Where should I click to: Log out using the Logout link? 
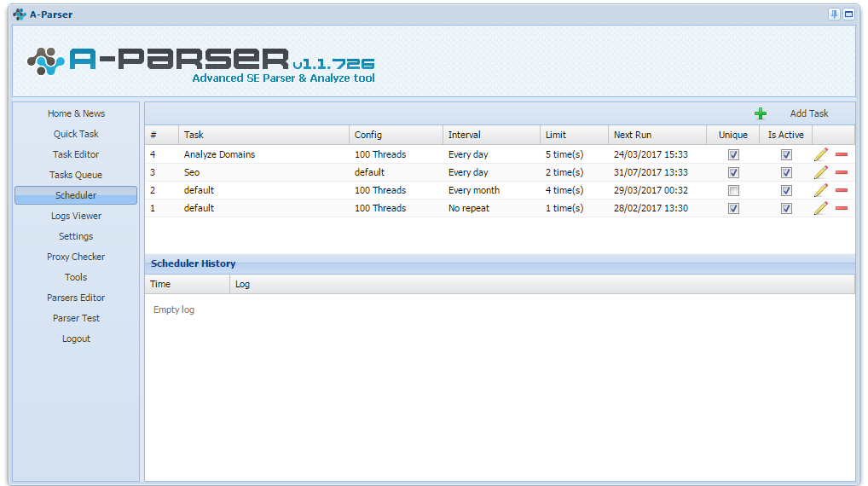[76, 338]
